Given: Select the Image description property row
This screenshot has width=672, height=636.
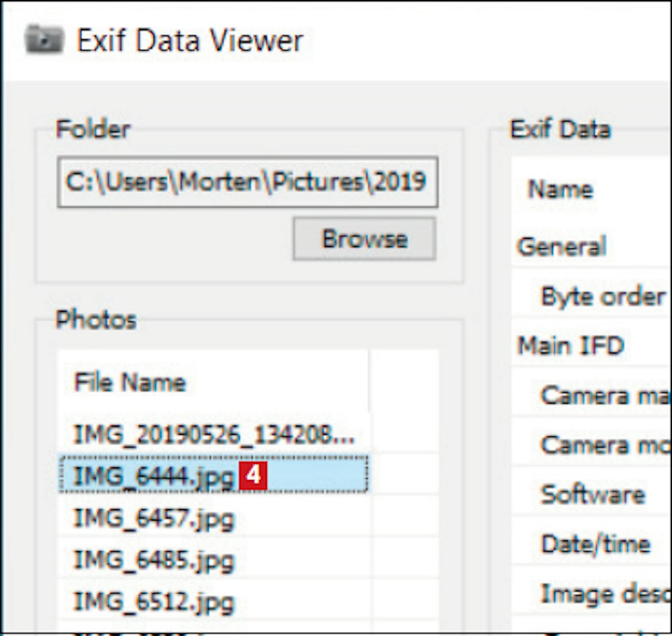Looking at the screenshot, I should tap(605, 594).
